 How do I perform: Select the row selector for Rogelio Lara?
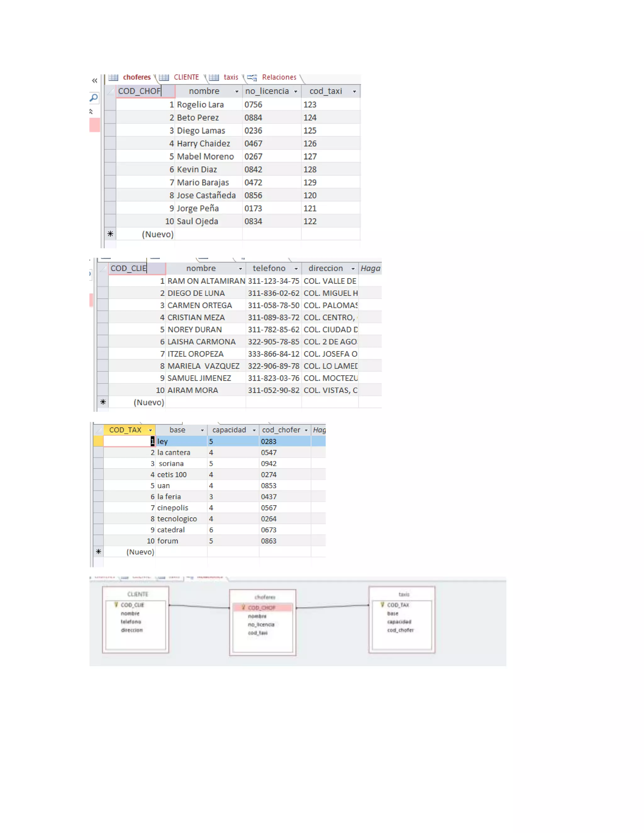110,104
